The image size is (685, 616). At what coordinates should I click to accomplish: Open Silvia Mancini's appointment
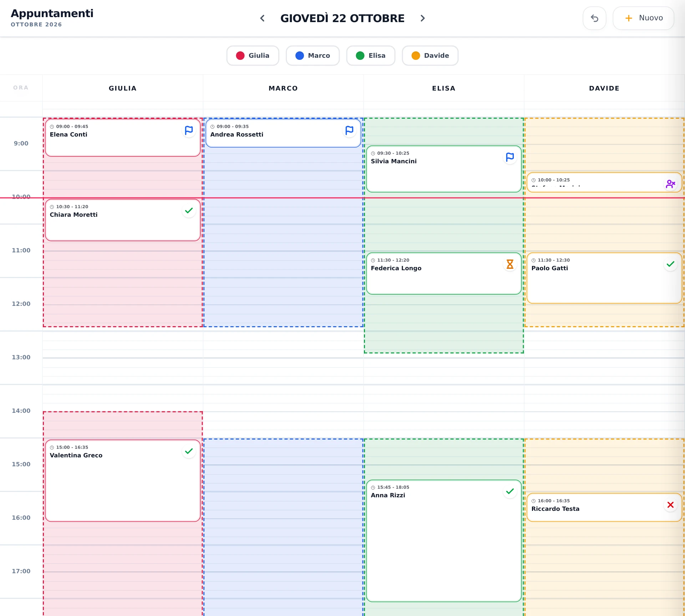[444, 169]
